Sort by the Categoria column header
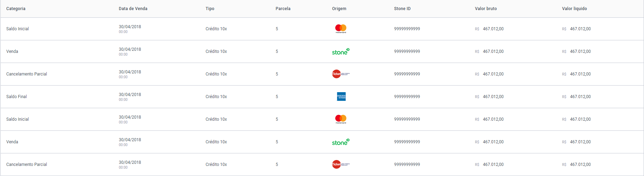This screenshot has height=176, width=644. click(x=16, y=9)
